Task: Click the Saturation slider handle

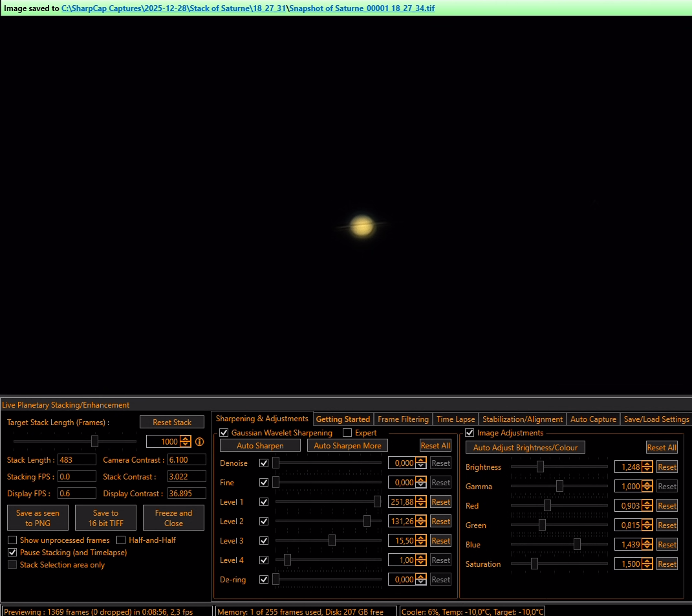Action: coord(534,564)
